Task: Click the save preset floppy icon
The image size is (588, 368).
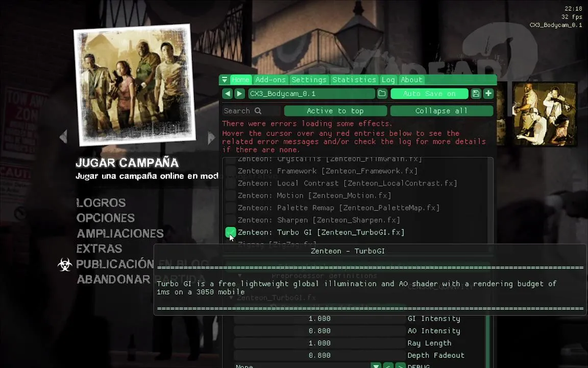Action: coord(476,94)
